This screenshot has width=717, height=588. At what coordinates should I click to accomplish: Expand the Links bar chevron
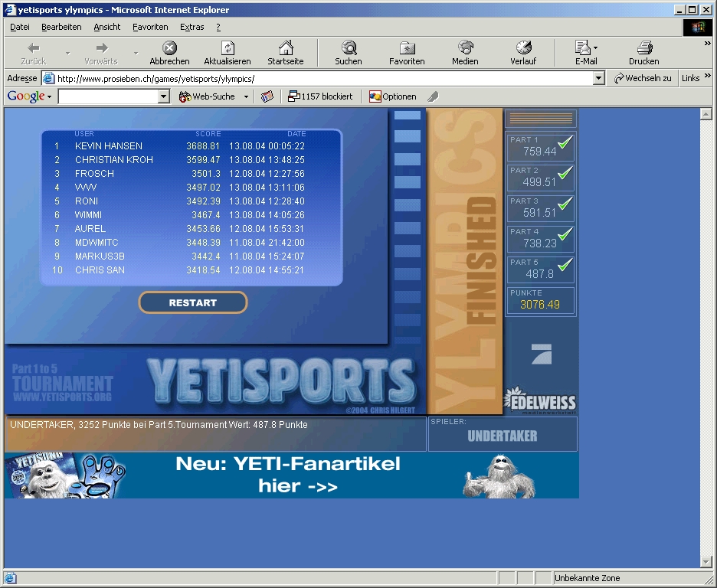[707, 75]
